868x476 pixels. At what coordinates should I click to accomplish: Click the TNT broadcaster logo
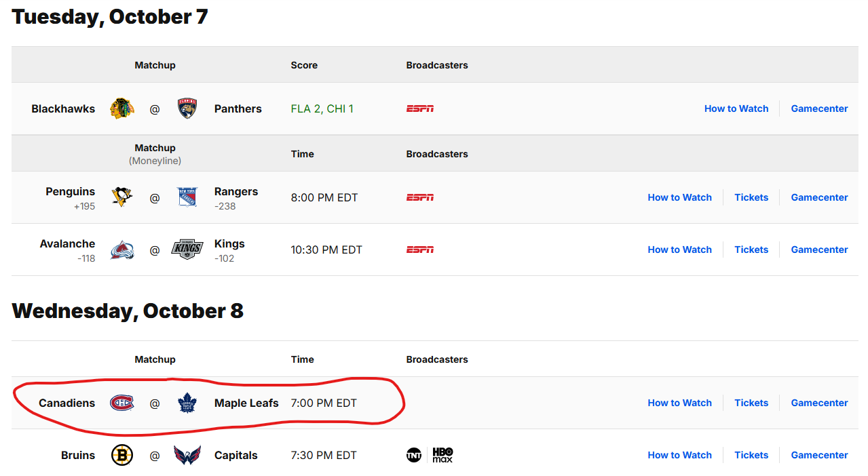pos(414,455)
